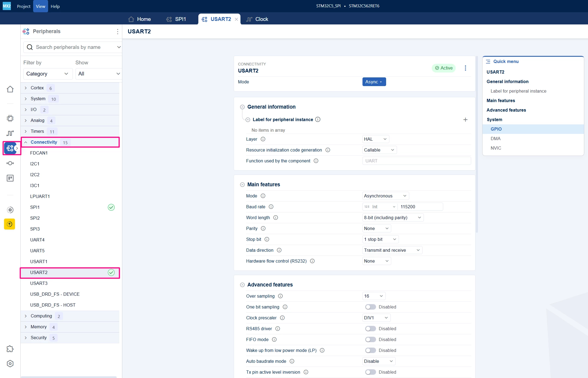Select USART3 in the peripherals list
The height and width of the screenshot is (378, 588).
tap(70, 283)
